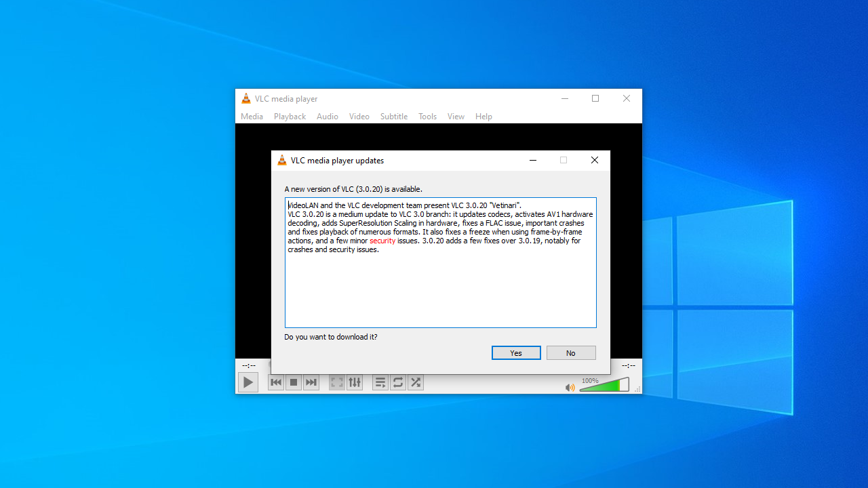The height and width of the screenshot is (488, 868).
Task: Choose Yes to download the update
Action: click(516, 353)
